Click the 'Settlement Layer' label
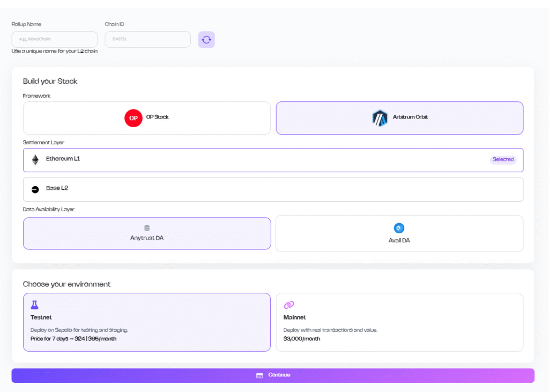The height and width of the screenshot is (392, 549). click(x=43, y=143)
